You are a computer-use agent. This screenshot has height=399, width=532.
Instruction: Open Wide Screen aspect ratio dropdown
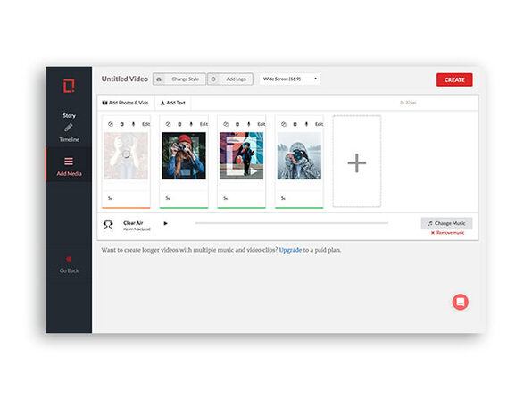[290, 79]
